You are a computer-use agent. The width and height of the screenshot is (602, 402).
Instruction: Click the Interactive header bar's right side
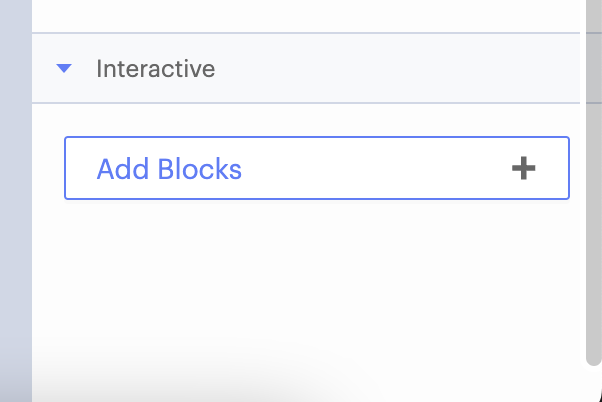(500, 69)
